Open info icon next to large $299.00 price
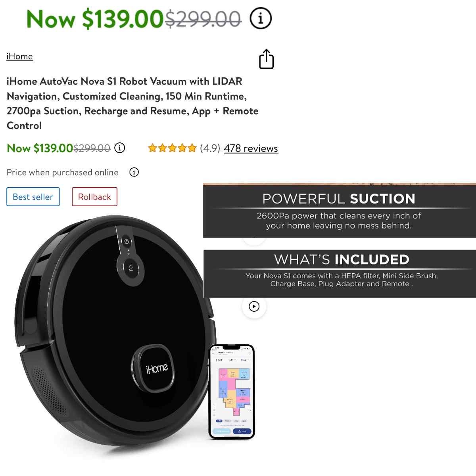The width and height of the screenshot is (476, 476). point(261,18)
